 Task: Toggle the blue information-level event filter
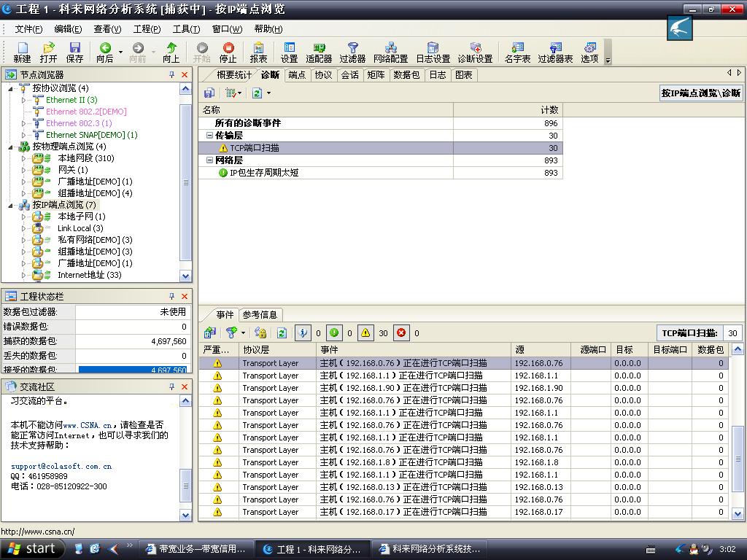(x=303, y=333)
